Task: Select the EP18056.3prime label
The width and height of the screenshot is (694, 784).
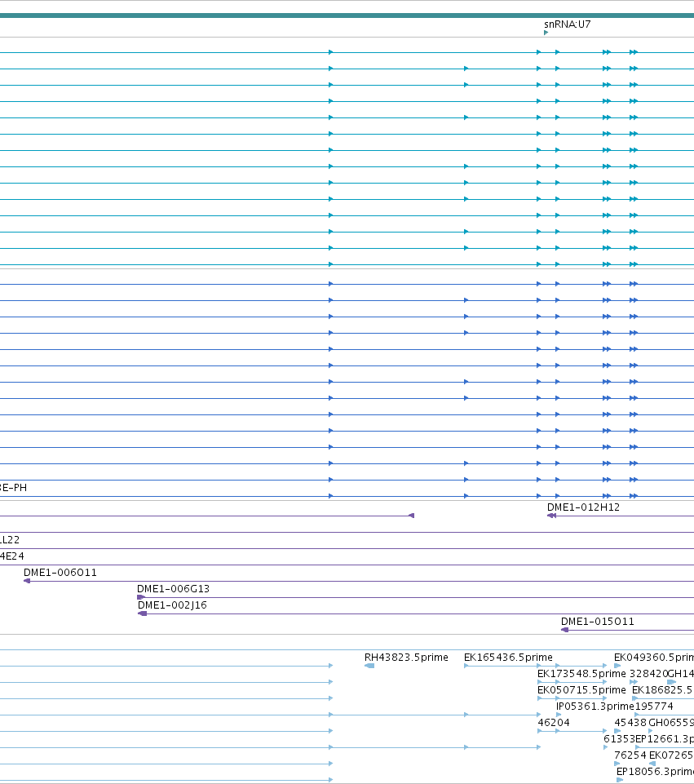Action: point(655,772)
